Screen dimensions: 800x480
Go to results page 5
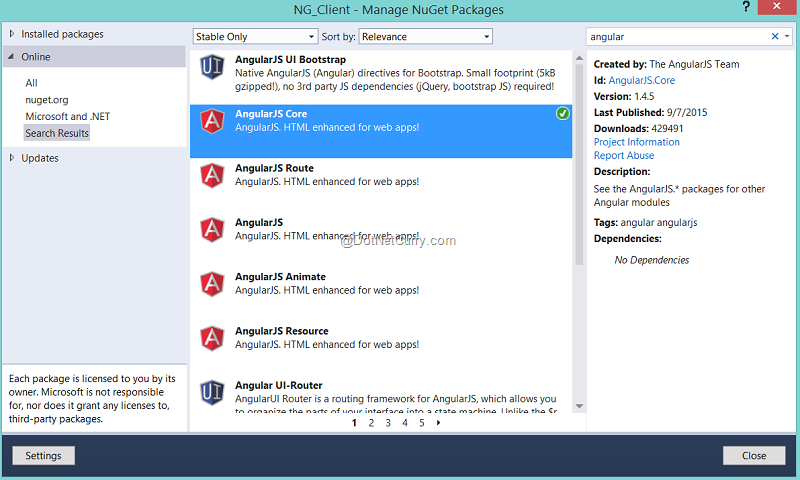click(x=421, y=422)
